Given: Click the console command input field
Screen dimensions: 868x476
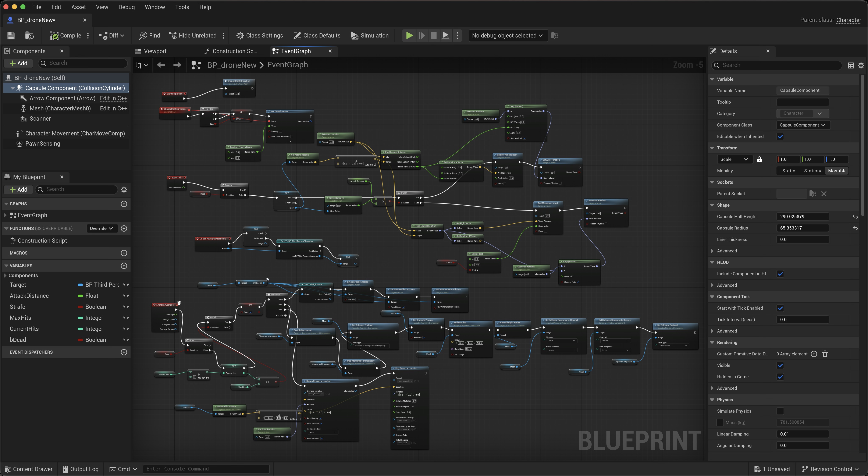Looking at the screenshot, I should click(206, 469).
